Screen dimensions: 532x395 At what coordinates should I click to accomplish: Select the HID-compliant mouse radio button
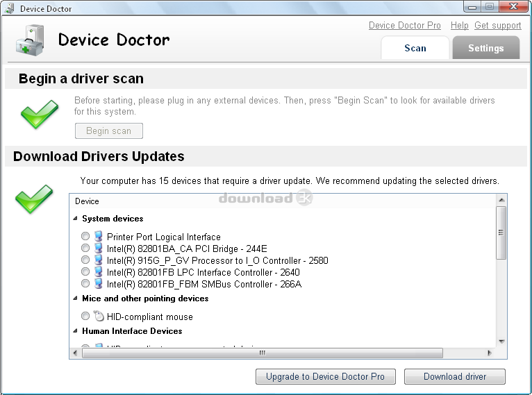85,316
